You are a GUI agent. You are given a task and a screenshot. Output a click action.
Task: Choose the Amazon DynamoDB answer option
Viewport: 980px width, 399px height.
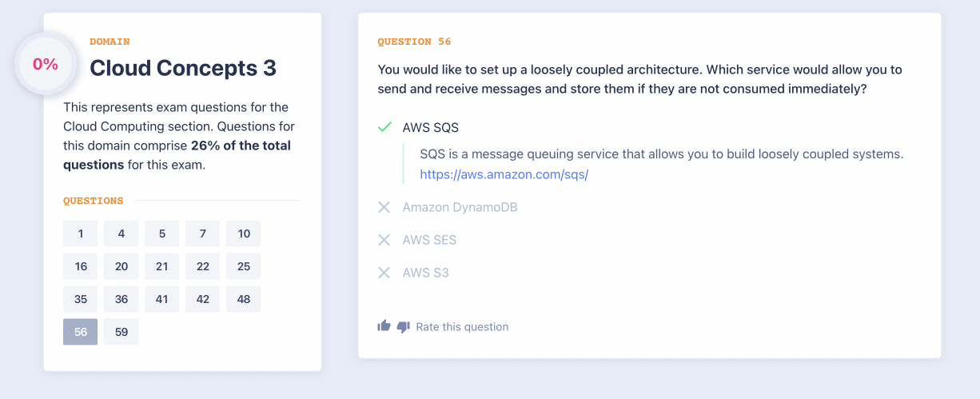[460, 207]
